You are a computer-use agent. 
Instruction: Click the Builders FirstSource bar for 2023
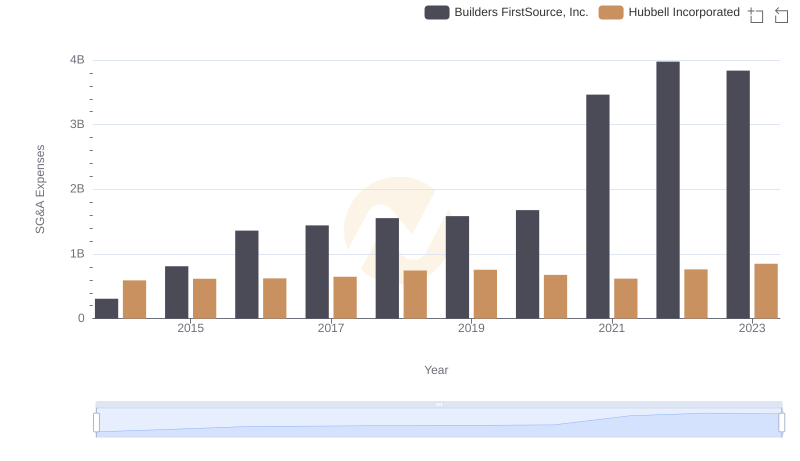[738, 195]
